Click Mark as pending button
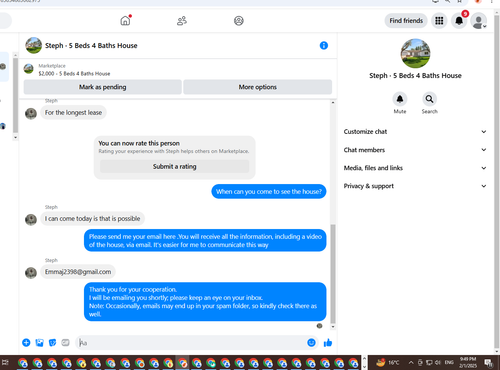The height and width of the screenshot is (370, 500). pos(103,87)
